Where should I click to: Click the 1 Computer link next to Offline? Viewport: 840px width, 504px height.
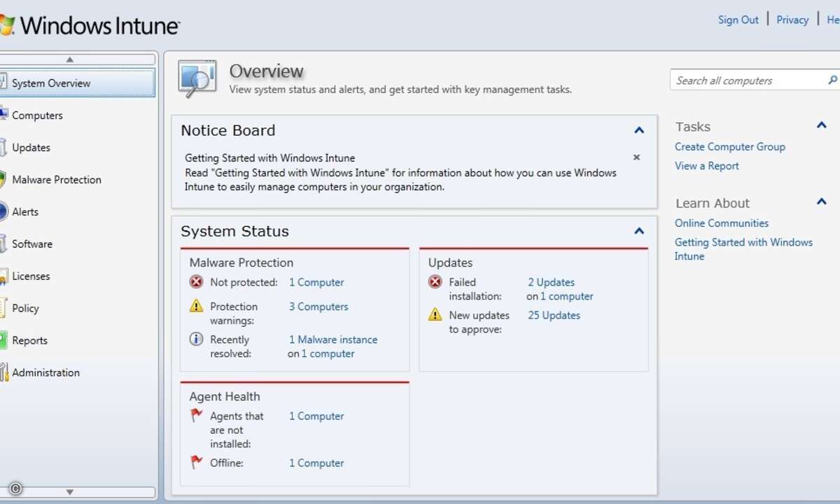click(316, 463)
